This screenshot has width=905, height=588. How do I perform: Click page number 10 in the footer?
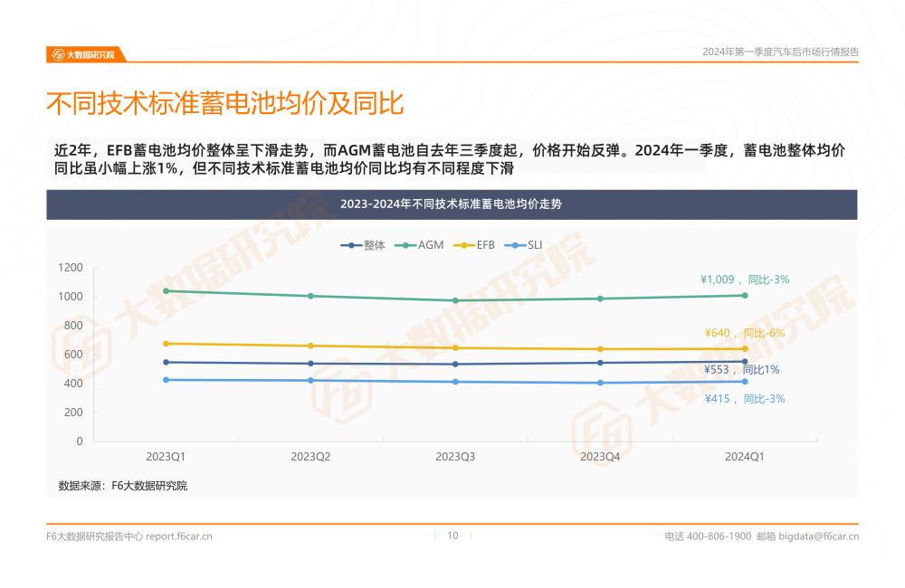click(452, 536)
